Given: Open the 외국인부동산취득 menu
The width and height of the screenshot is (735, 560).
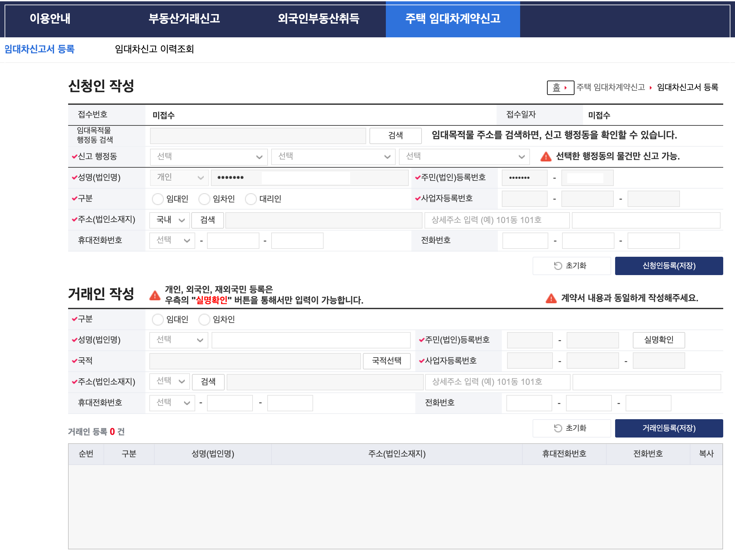Looking at the screenshot, I should click(318, 19).
